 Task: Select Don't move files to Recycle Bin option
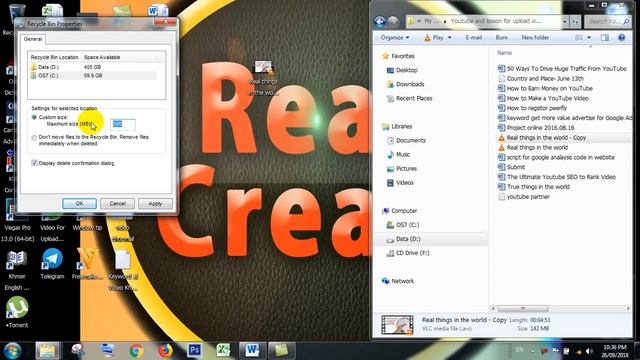pos(34,138)
